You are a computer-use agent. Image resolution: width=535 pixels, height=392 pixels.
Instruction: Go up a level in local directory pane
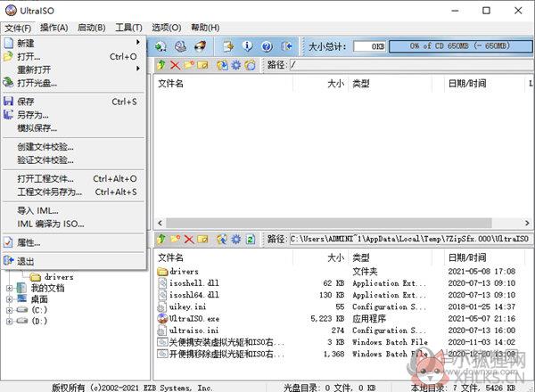pos(161,239)
